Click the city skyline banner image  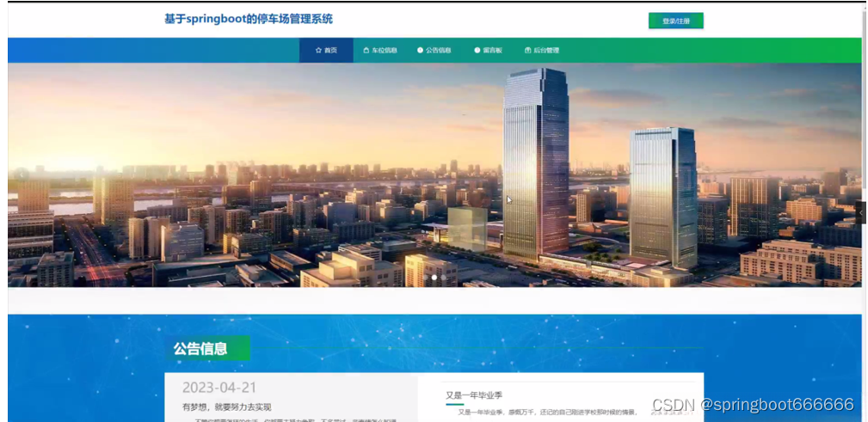coord(434,174)
